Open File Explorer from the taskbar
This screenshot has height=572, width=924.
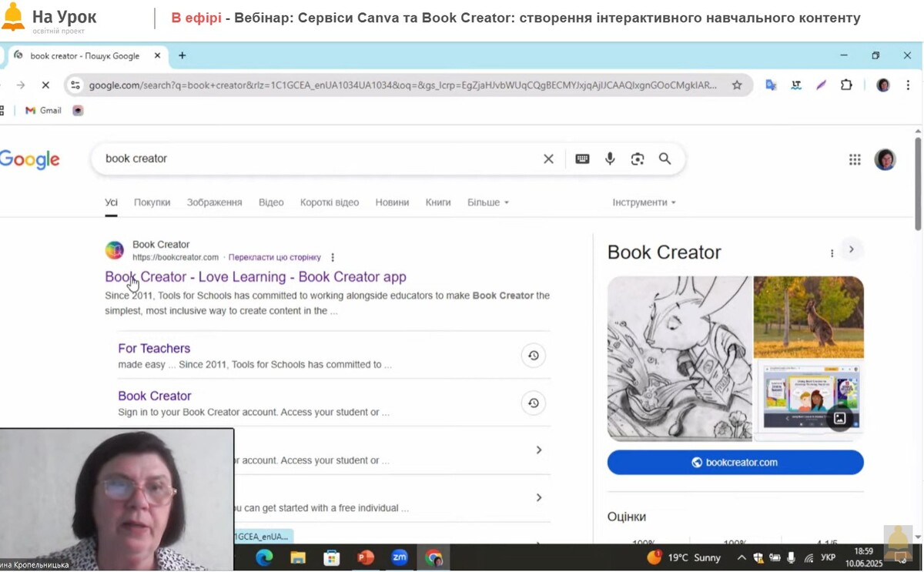coord(298,558)
